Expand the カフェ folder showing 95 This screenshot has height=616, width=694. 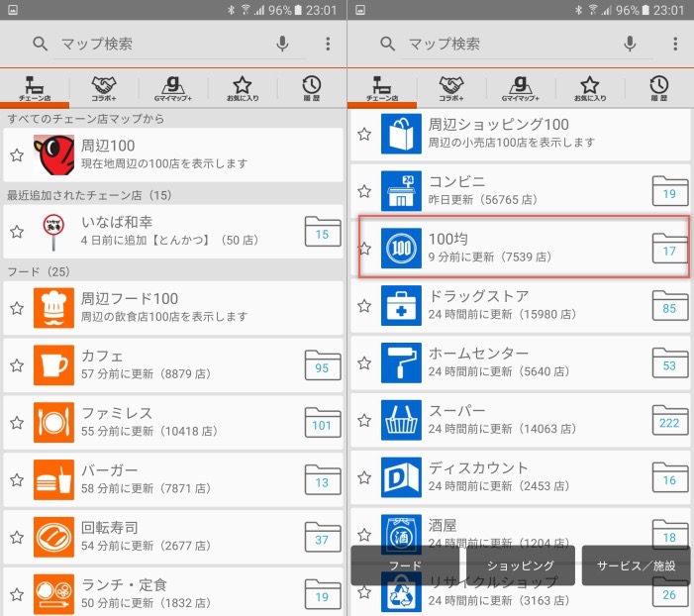coord(323,365)
